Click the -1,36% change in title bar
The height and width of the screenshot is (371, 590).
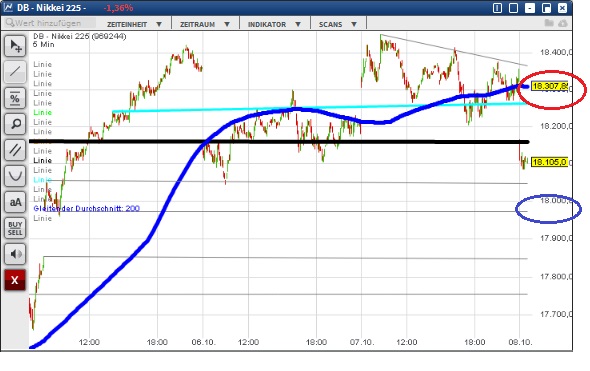tap(119, 8)
